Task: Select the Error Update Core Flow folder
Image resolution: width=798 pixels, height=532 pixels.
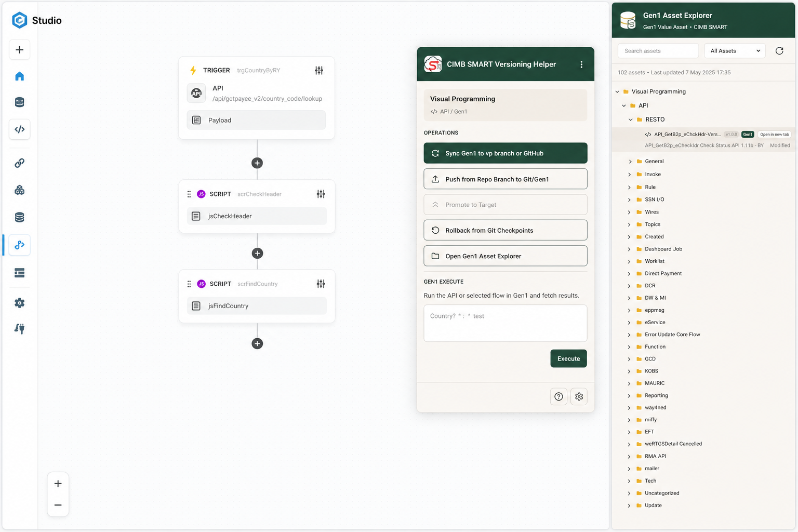Action: point(672,335)
